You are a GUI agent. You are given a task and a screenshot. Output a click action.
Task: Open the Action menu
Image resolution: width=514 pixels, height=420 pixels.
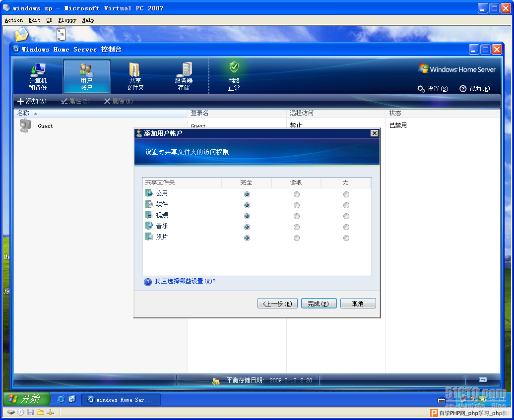coord(14,20)
